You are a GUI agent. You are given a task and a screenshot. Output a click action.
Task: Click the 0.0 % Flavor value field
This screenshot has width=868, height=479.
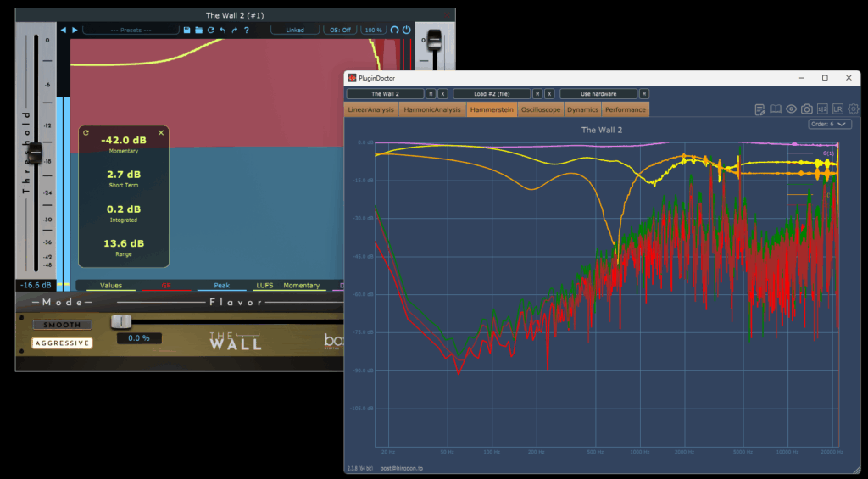(x=139, y=337)
